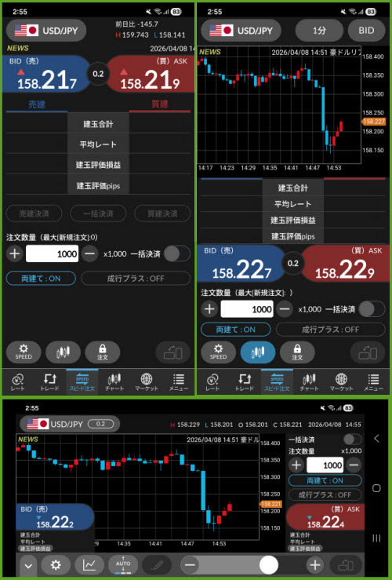Tap the 注文 lock icon in the top-left panel
Viewport: 392px width, 580px height.
point(103,352)
